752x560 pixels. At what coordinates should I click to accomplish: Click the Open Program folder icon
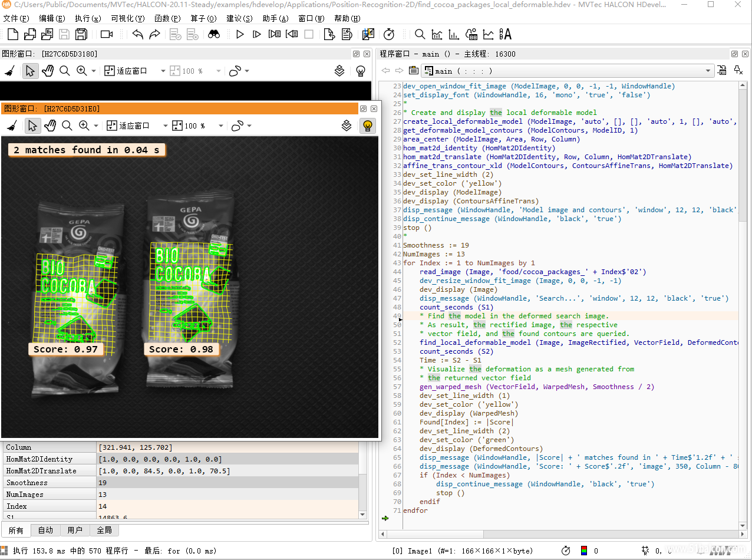click(x=29, y=34)
